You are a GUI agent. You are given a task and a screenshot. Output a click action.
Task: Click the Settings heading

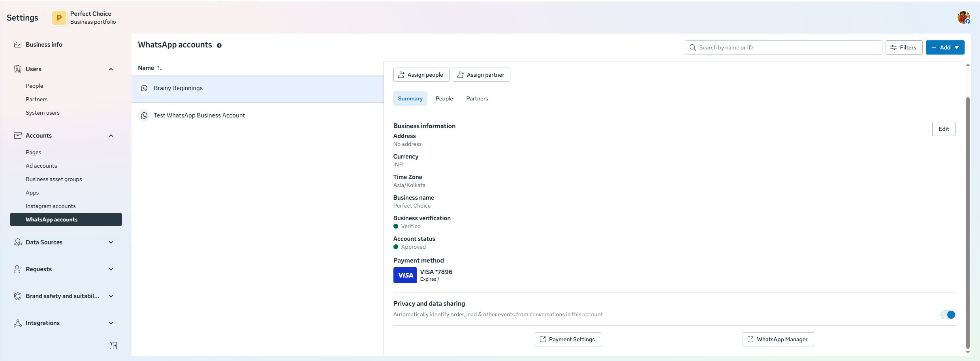click(23, 18)
